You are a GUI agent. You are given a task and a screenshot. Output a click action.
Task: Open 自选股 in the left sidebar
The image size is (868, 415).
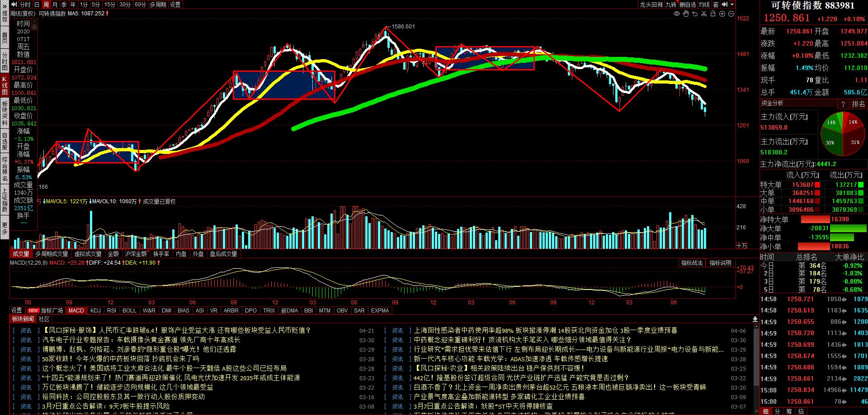[x=5, y=141]
